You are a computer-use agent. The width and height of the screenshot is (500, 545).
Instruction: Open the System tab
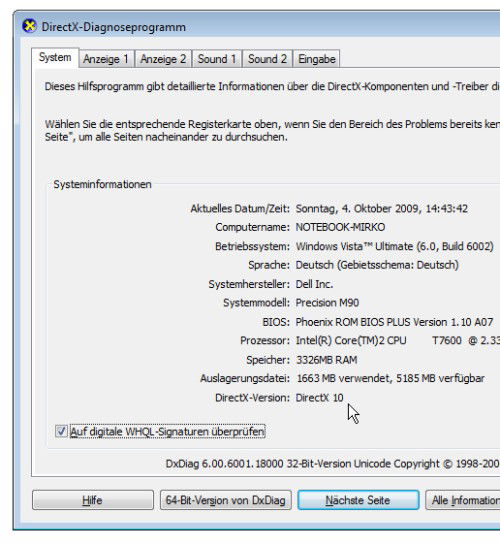tap(55, 57)
